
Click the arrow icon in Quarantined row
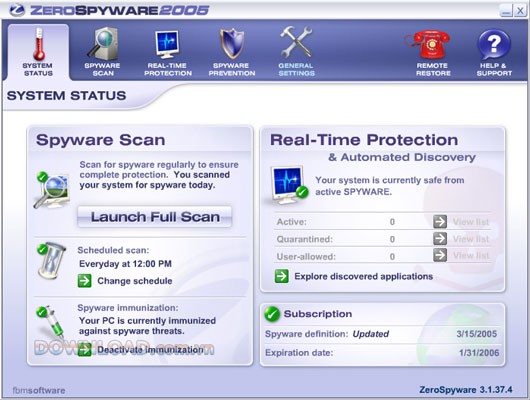(440, 239)
